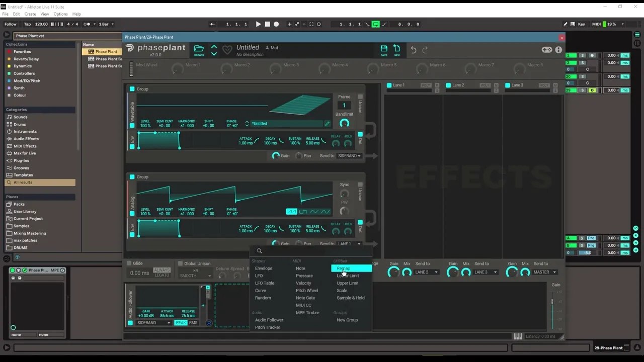Screen dimensions: 644x362
Task: Click the Phase Plant logo
Action: (155, 48)
